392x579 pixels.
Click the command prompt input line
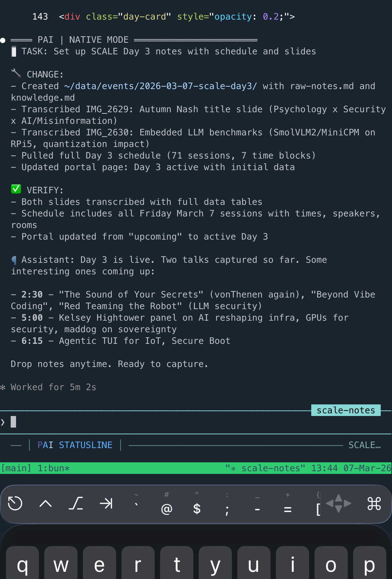13,422
